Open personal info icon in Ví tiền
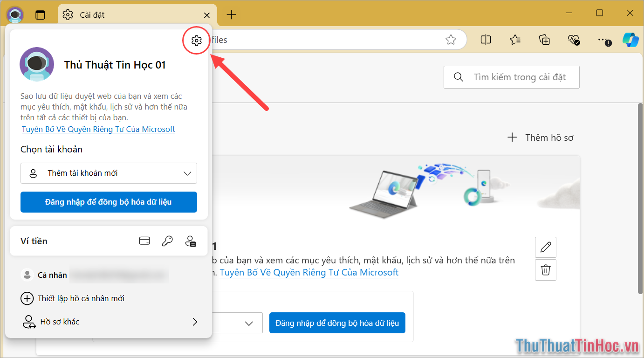The image size is (644, 358). pos(190,241)
